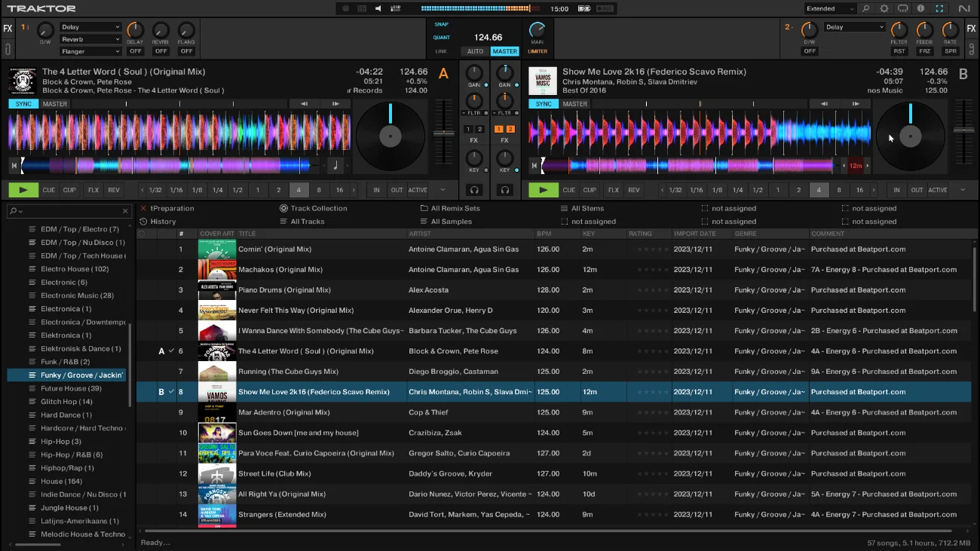Select the All Remix Sets favorite

455,208
